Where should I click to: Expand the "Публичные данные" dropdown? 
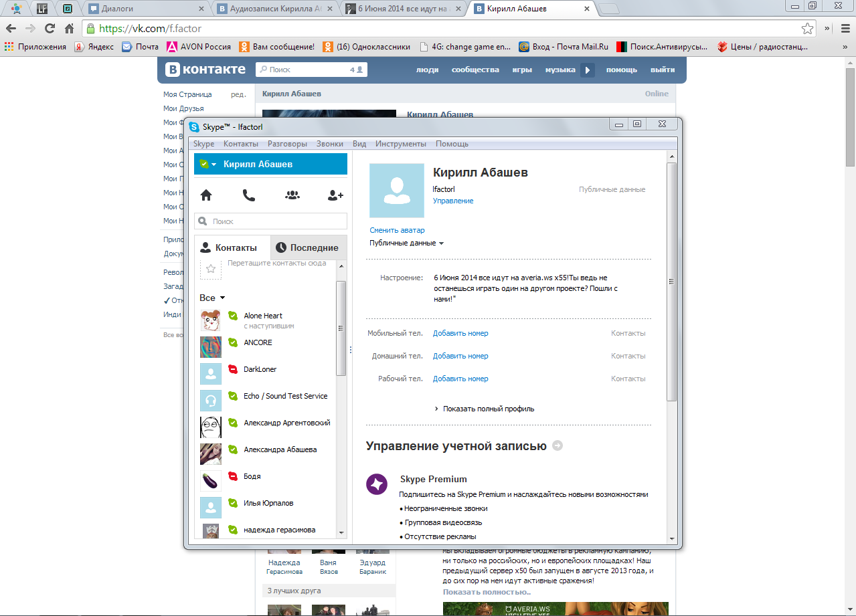(406, 243)
